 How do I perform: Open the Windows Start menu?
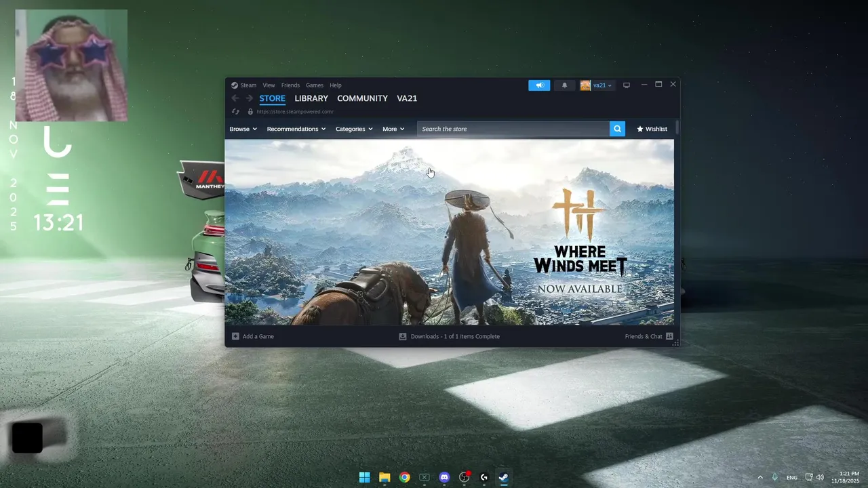click(x=364, y=477)
